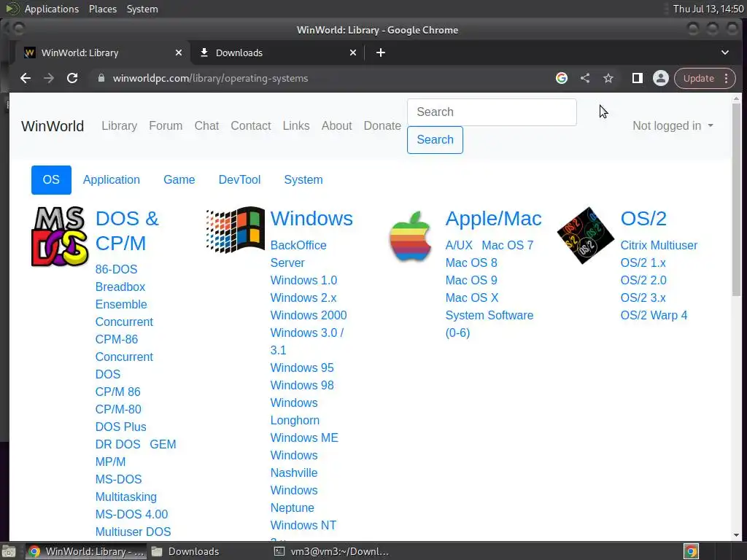Image resolution: width=747 pixels, height=560 pixels.
Task: Close the Downloads tab
Action: tap(353, 52)
